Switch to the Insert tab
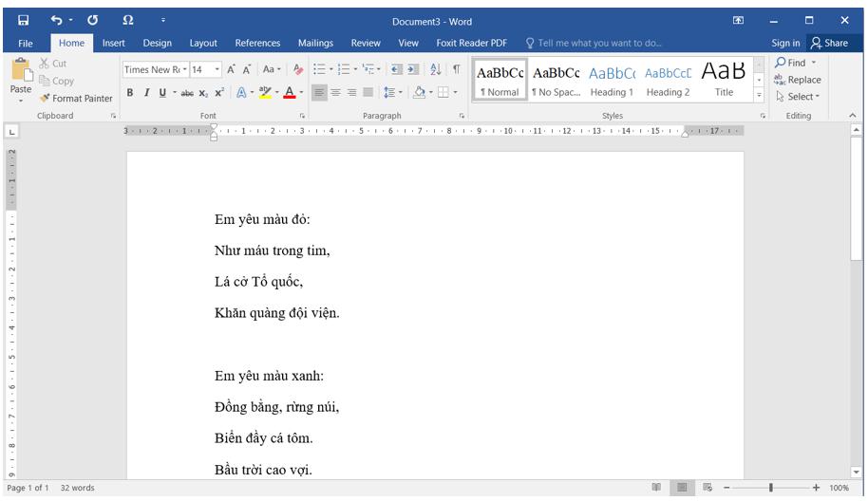 tap(114, 43)
